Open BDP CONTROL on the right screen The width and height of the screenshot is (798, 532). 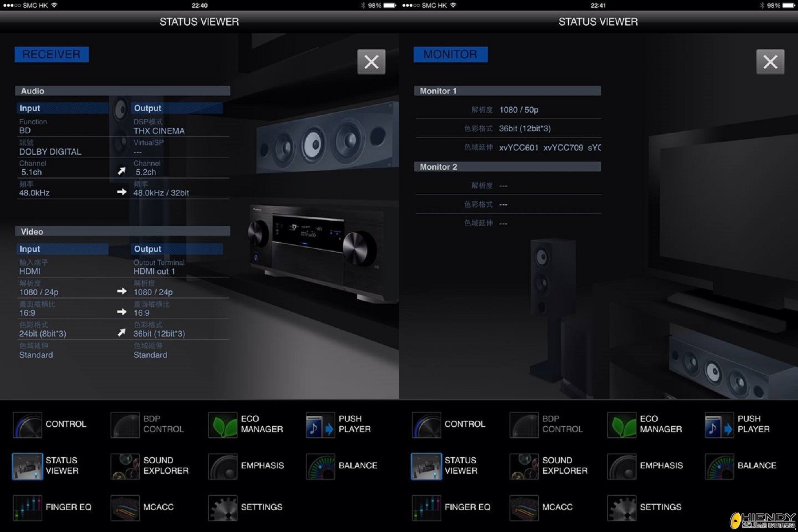[x=524, y=425]
